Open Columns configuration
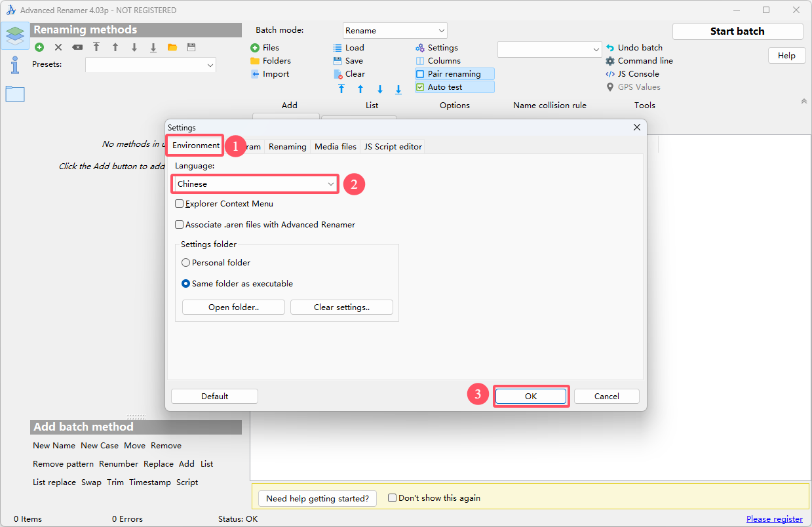The width and height of the screenshot is (812, 527). point(438,61)
